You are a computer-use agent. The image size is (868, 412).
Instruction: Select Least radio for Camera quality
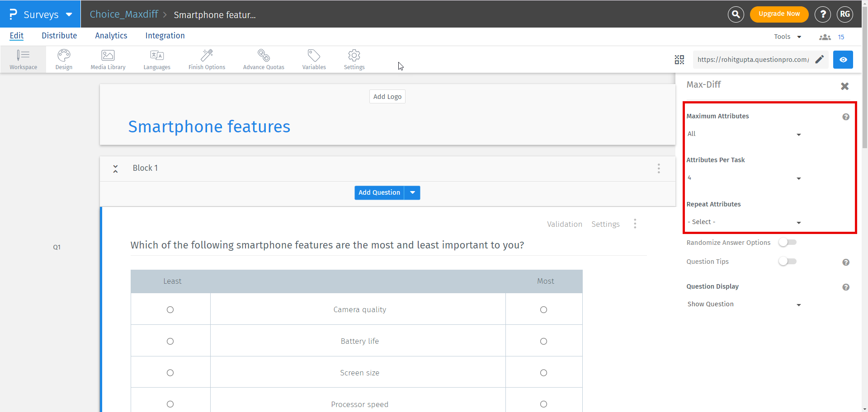pyautogui.click(x=170, y=310)
